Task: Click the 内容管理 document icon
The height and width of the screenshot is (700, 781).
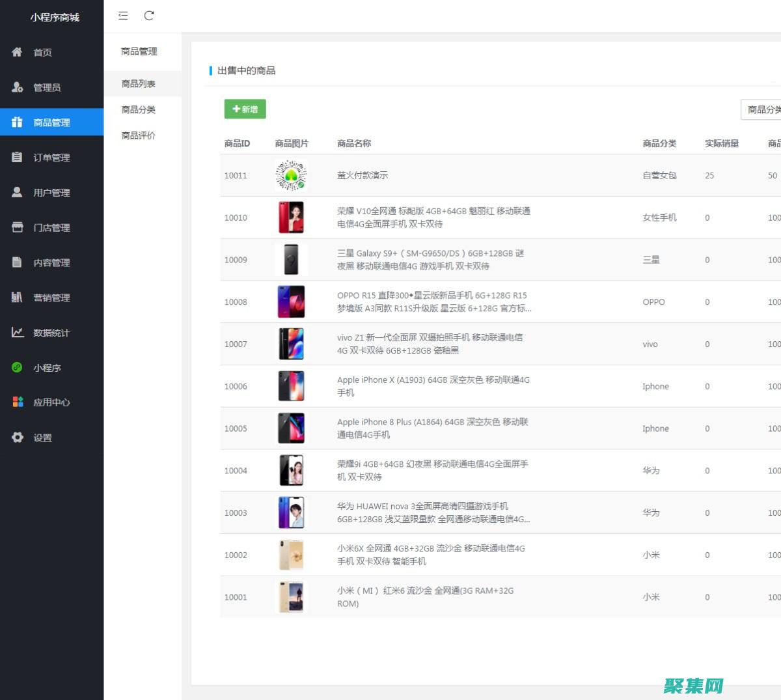Action: coord(18,262)
